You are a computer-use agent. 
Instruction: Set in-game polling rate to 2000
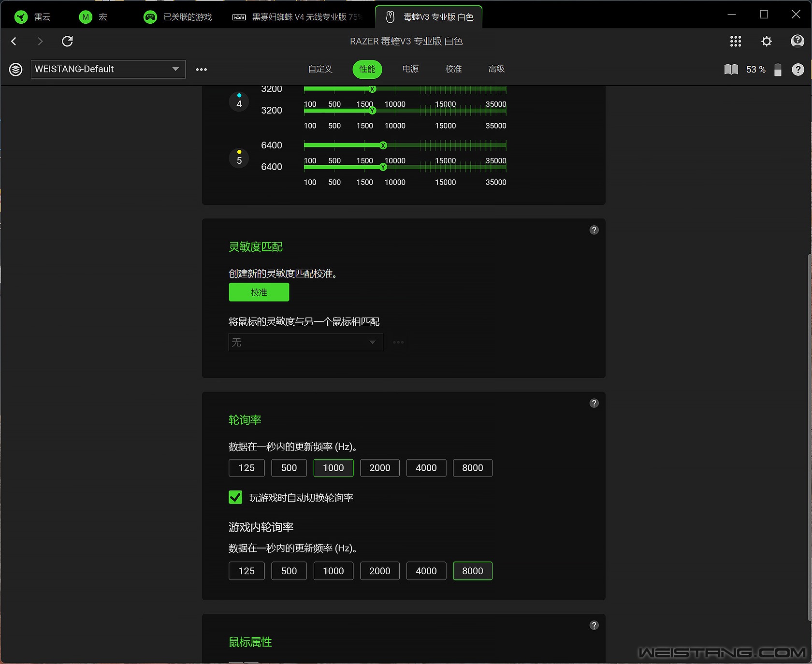(x=380, y=571)
